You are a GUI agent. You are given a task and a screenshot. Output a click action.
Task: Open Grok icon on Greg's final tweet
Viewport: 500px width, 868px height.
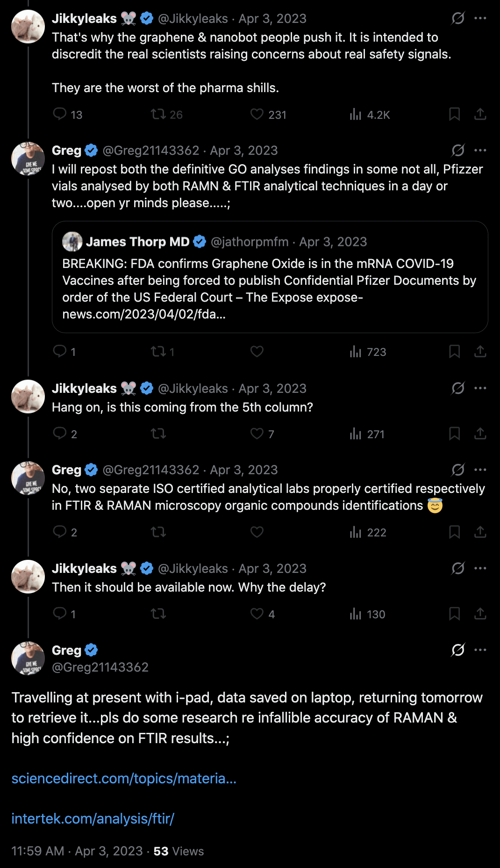pyautogui.click(x=458, y=650)
